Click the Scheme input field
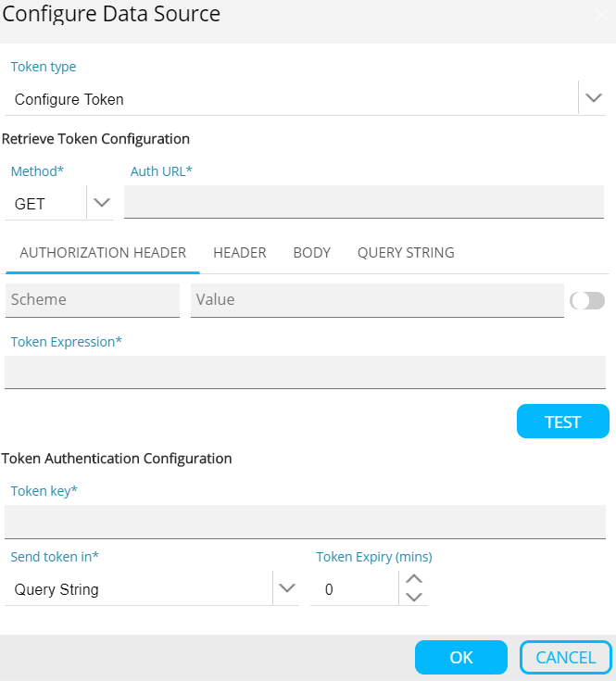 tap(93, 300)
